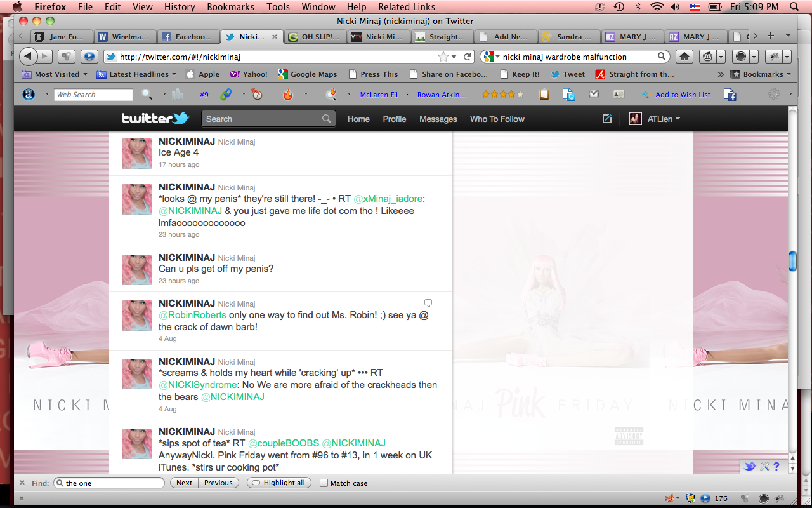Click the Firefox home button
Viewport: 812px width, 508px height.
(684, 57)
